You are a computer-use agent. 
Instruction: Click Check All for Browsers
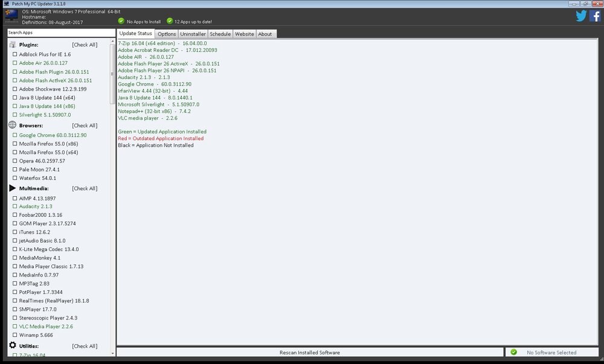(x=85, y=126)
